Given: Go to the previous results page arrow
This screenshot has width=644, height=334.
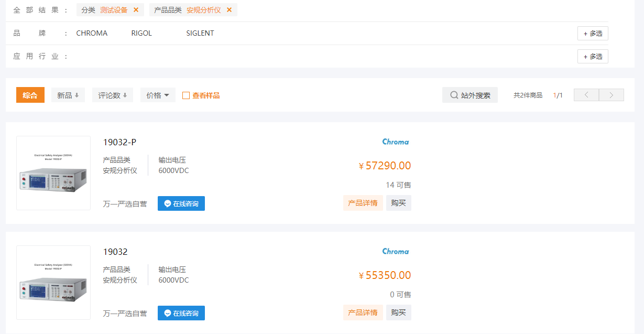Looking at the screenshot, I should click(x=586, y=95).
